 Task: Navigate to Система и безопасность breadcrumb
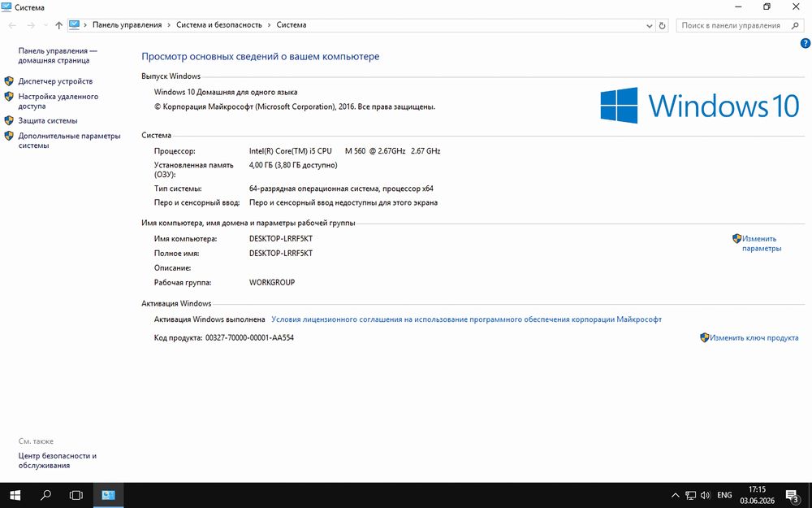(219, 25)
